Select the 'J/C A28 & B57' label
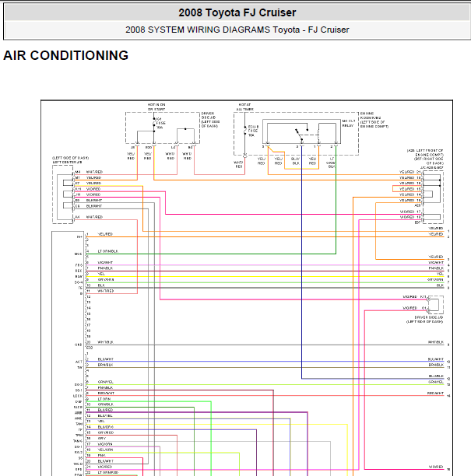471x476 pixels. 432,167
